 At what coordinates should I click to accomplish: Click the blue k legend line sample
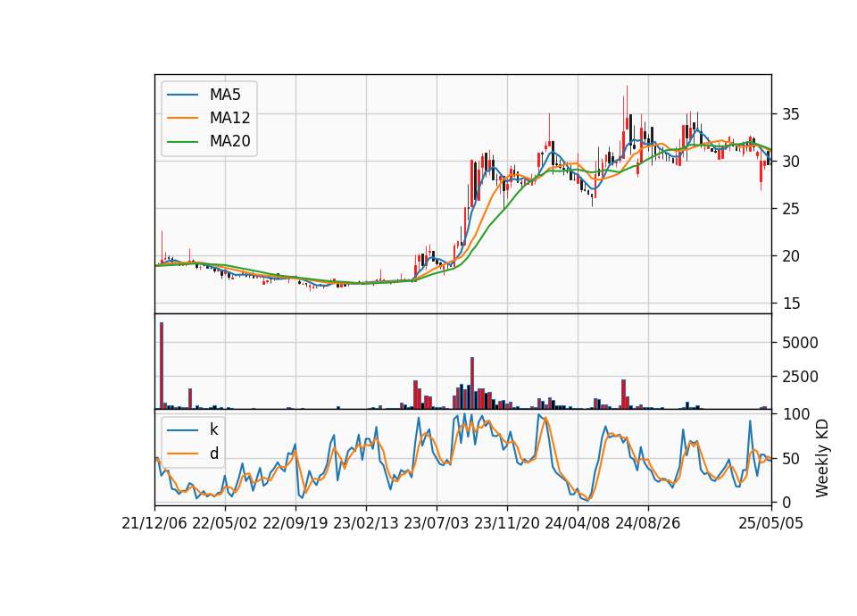pyautogui.click(x=182, y=429)
